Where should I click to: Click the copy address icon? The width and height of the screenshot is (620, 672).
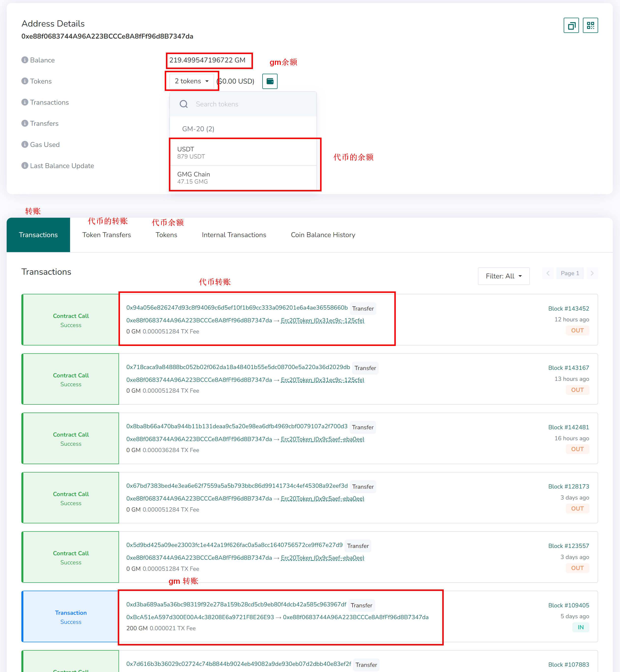(x=571, y=26)
